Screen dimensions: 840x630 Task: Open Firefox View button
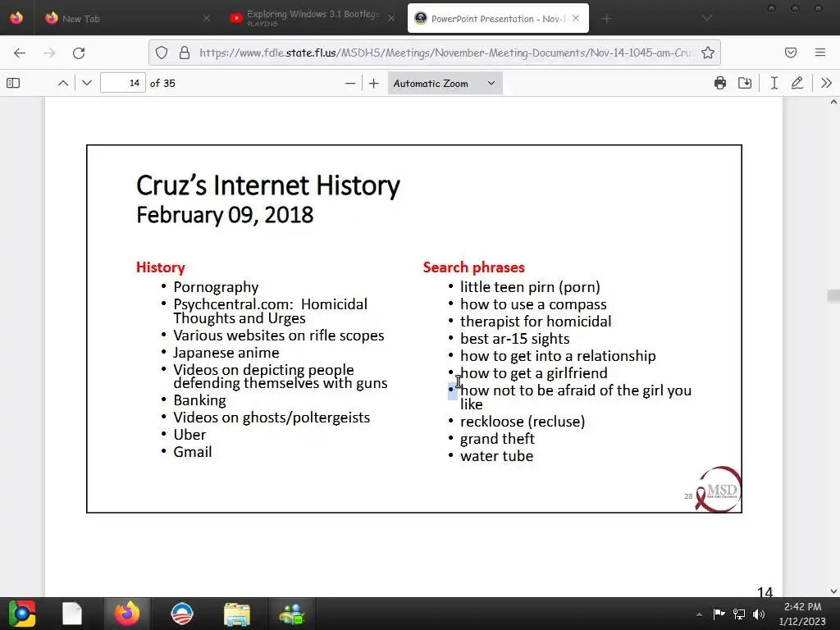point(16,18)
